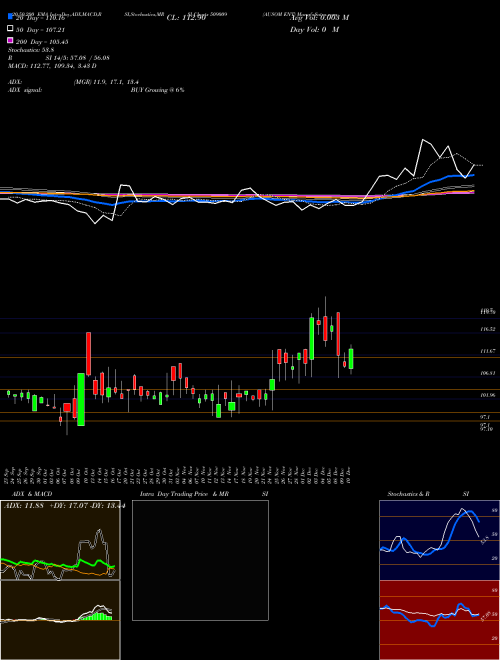Select the '200 Day = 105.45' legend text

pyautogui.click(x=42, y=42)
